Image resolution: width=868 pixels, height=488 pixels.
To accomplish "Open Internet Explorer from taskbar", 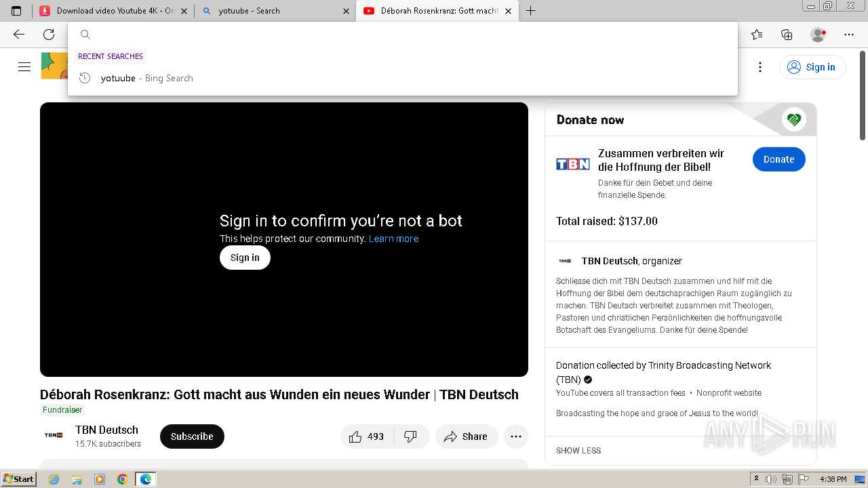I will pyautogui.click(x=54, y=479).
